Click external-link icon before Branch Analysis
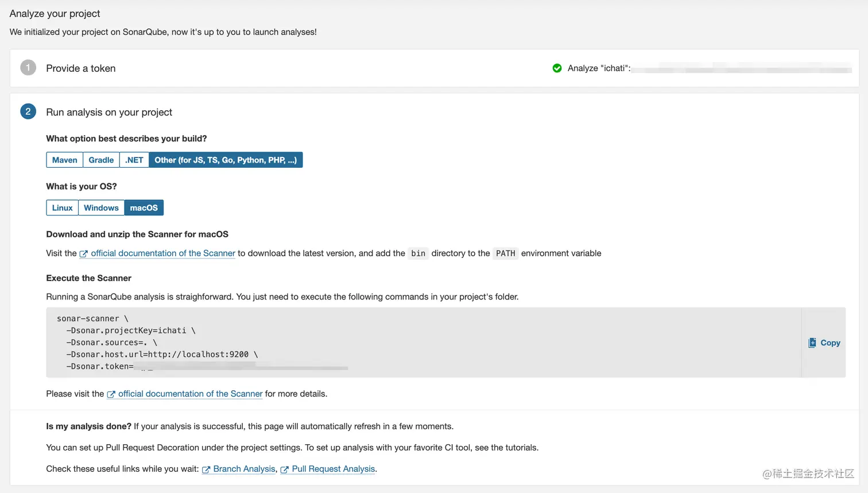868x493 pixels. pos(206,469)
